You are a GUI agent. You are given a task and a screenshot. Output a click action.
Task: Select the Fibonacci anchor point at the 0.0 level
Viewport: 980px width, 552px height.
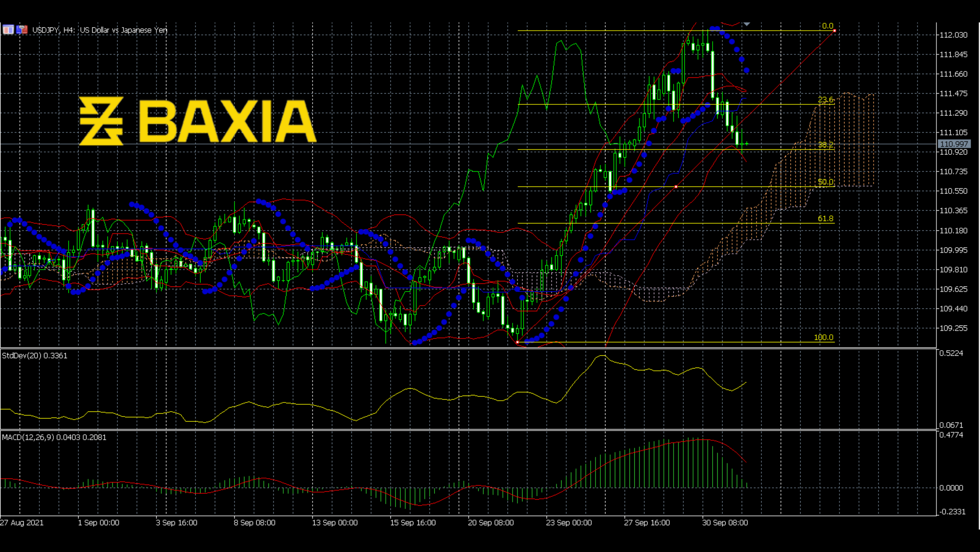point(835,31)
